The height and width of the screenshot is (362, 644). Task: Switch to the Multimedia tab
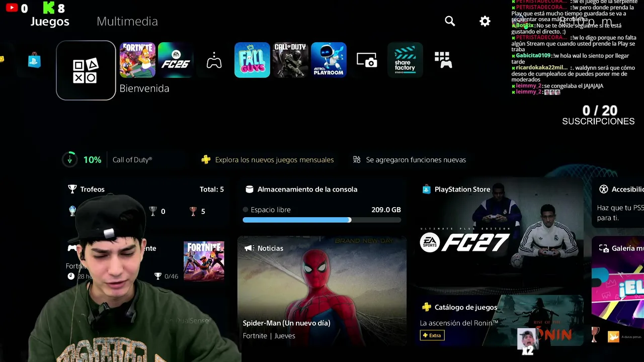click(x=127, y=21)
